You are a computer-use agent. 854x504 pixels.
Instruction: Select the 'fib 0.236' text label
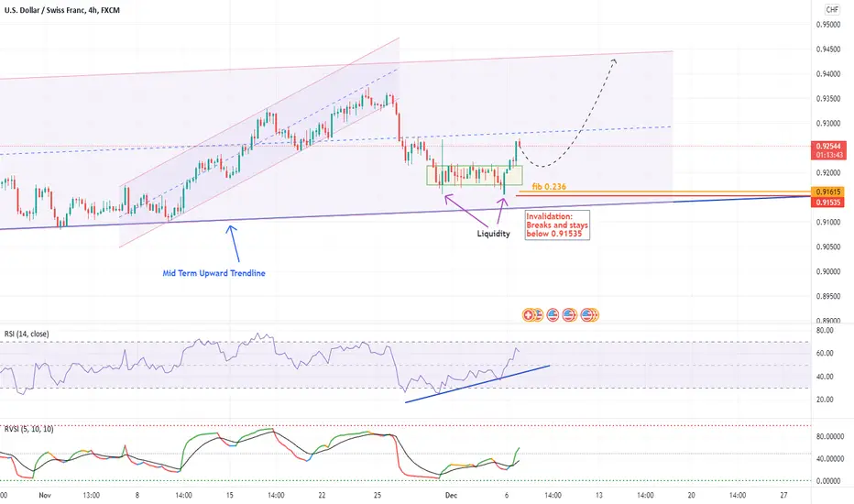(x=549, y=186)
